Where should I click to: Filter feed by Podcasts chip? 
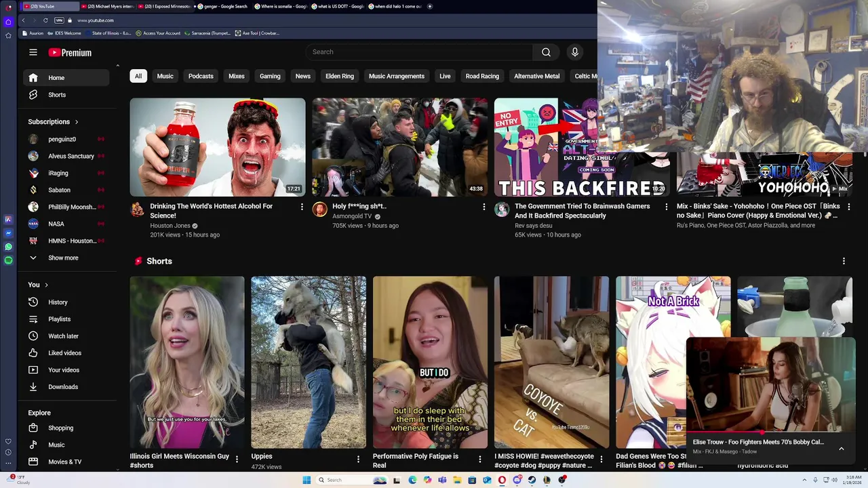tap(201, 76)
